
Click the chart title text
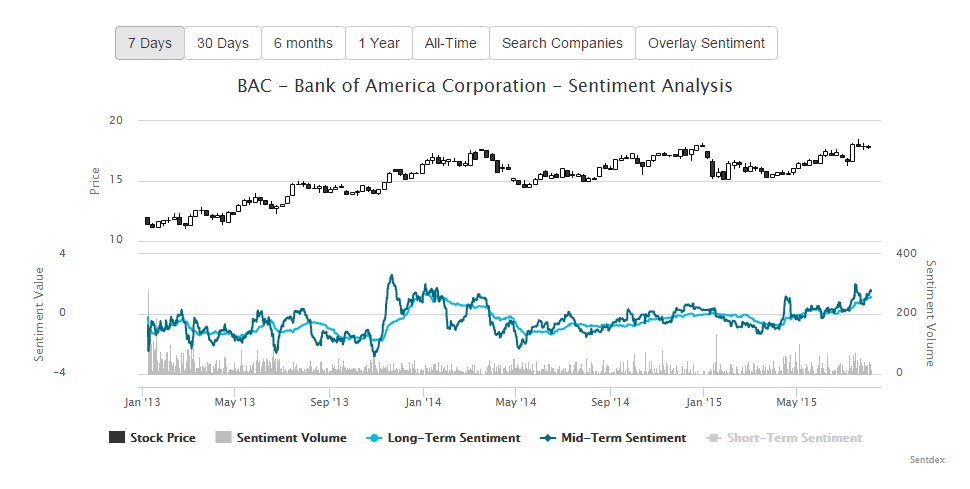(x=485, y=86)
